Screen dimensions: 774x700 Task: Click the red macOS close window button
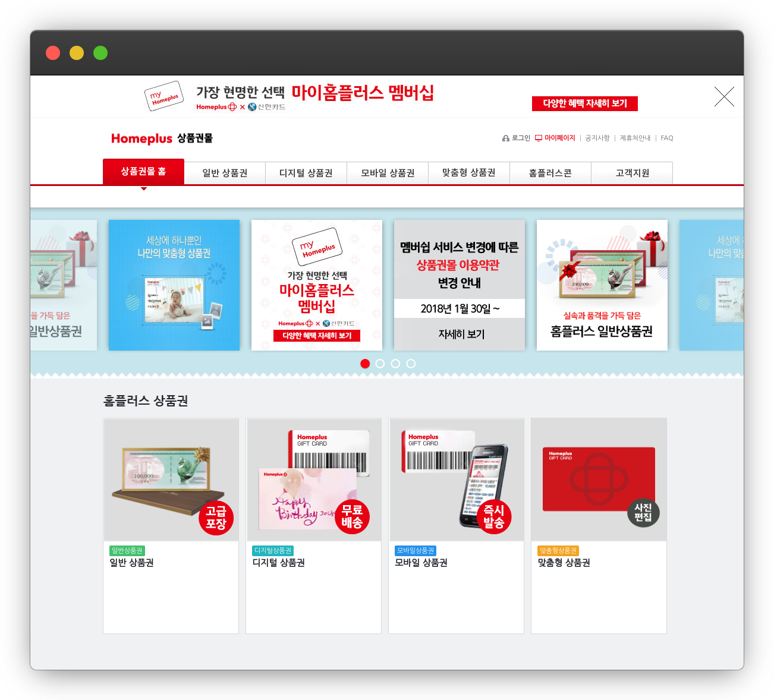click(53, 53)
